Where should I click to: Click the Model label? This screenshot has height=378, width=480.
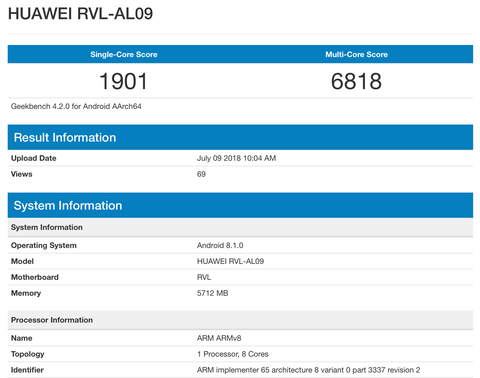pos(22,261)
